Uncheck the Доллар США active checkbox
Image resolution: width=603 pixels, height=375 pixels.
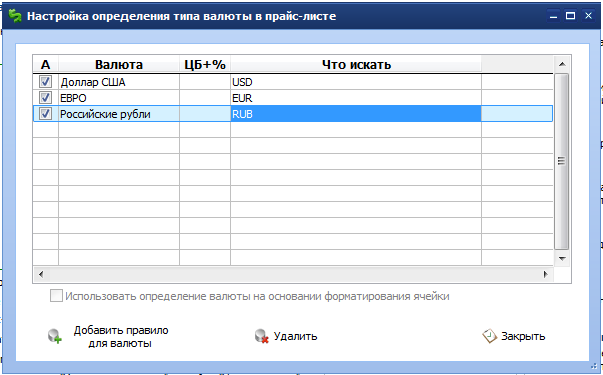(45, 82)
